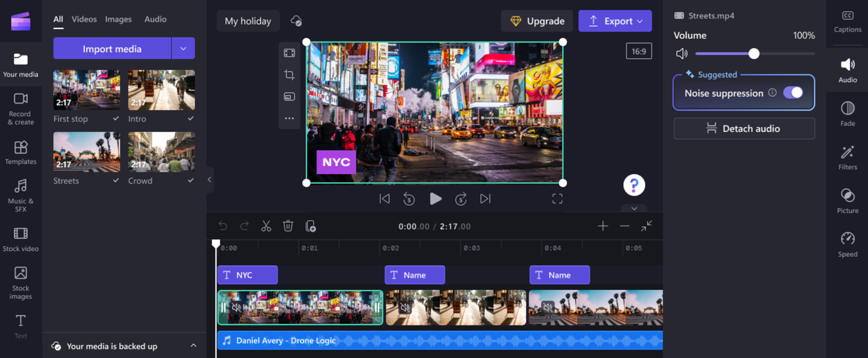
Task: Collapse the media panel with side chevron
Action: click(x=210, y=180)
